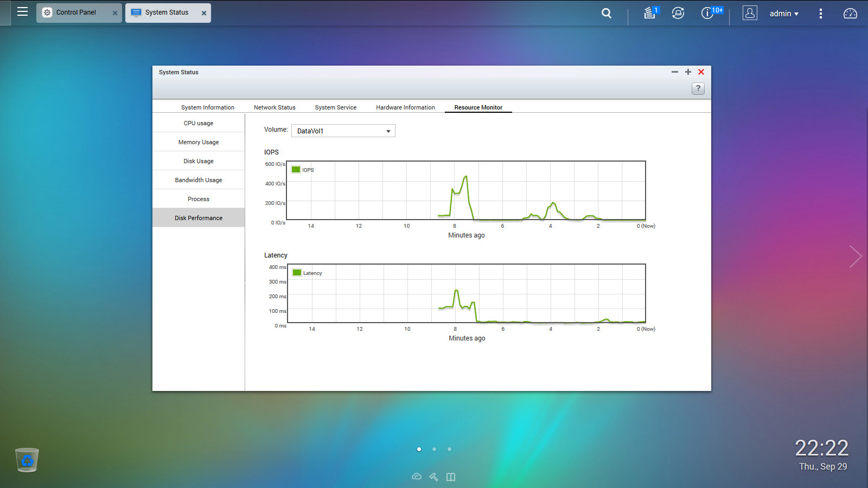Show Memory Usage in sidebar
This screenshot has height=488, width=868.
(x=199, y=142)
